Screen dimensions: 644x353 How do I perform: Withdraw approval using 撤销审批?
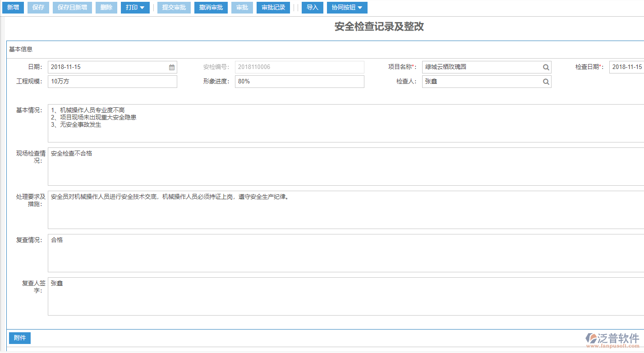pos(211,7)
